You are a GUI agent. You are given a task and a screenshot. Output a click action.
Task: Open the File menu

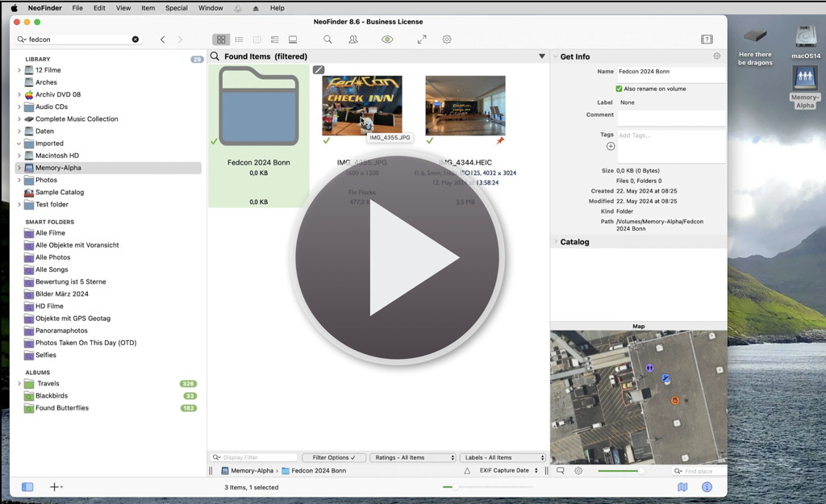pos(77,8)
